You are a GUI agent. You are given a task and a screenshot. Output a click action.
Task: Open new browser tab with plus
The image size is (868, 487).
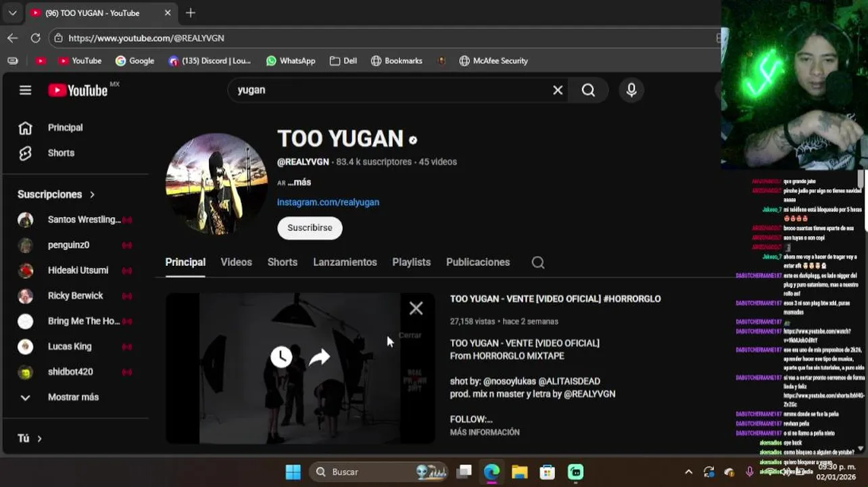click(191, 13)
